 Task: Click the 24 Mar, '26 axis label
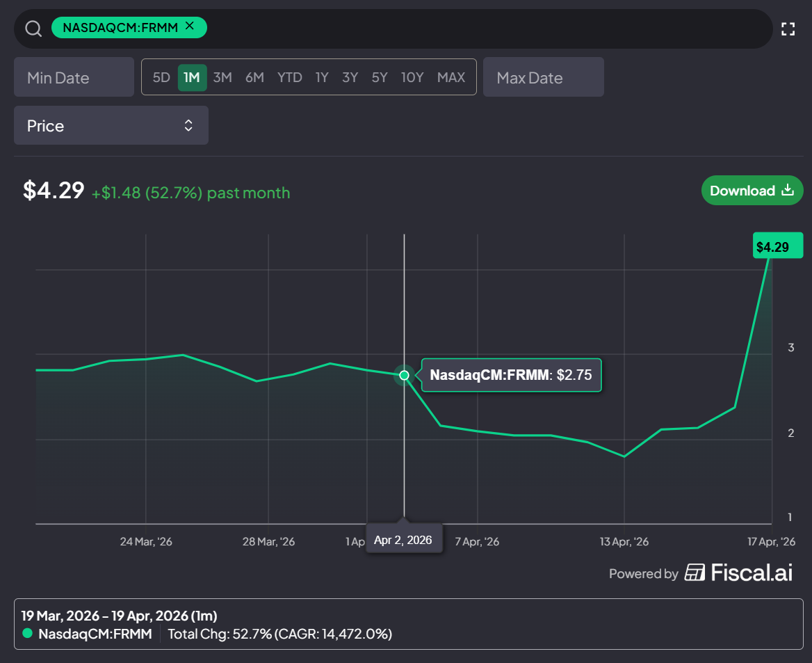146,542
